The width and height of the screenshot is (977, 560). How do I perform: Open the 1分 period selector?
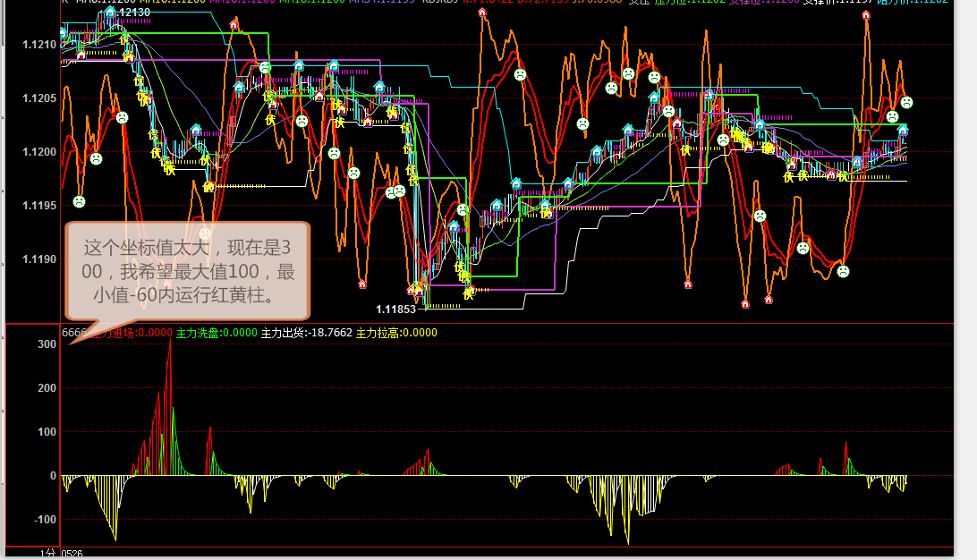[47, 554]
